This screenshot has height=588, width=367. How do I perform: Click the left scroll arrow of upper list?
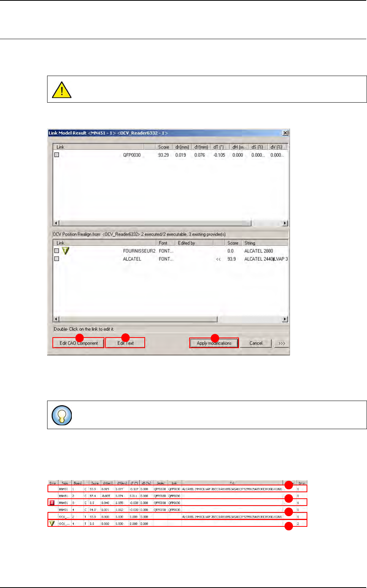(x=56, y=223)
